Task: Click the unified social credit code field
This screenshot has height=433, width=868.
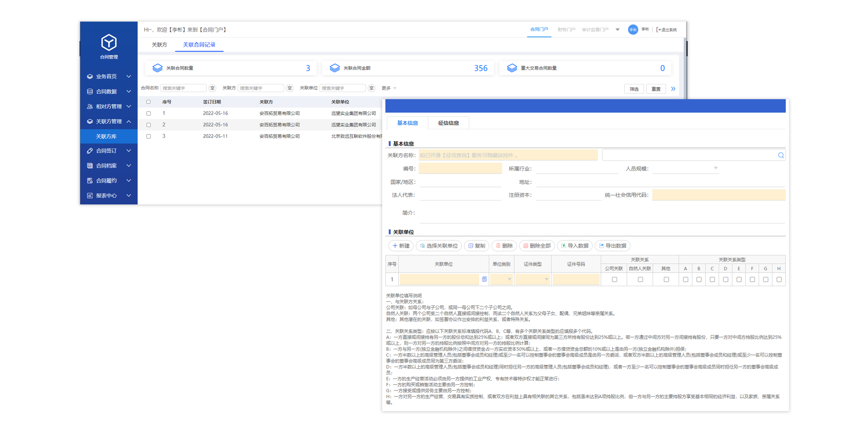Action: 718,195
